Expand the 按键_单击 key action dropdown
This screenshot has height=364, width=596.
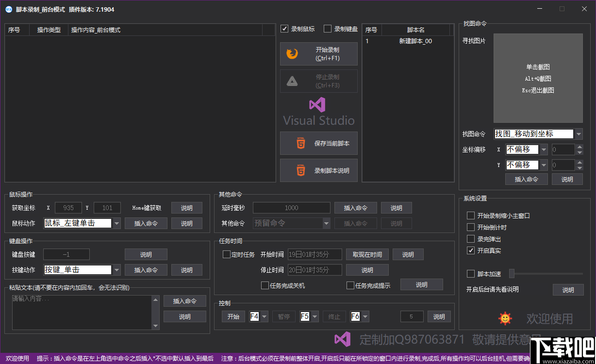click(116, 270)
